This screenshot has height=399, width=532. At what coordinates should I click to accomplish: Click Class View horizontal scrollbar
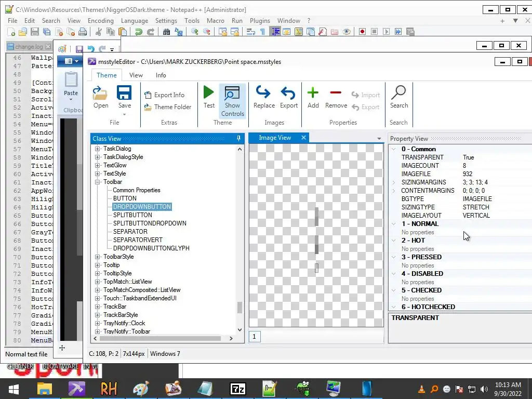(160, 338)
